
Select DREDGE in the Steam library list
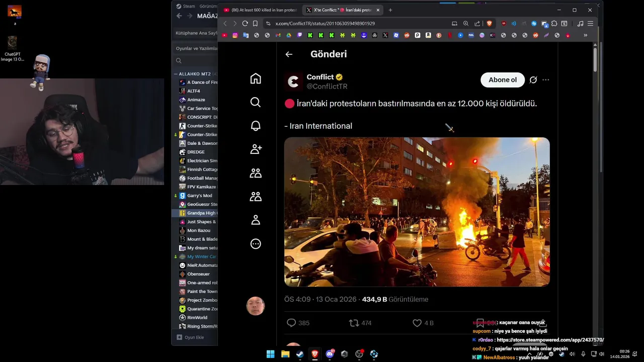[196, 152]
